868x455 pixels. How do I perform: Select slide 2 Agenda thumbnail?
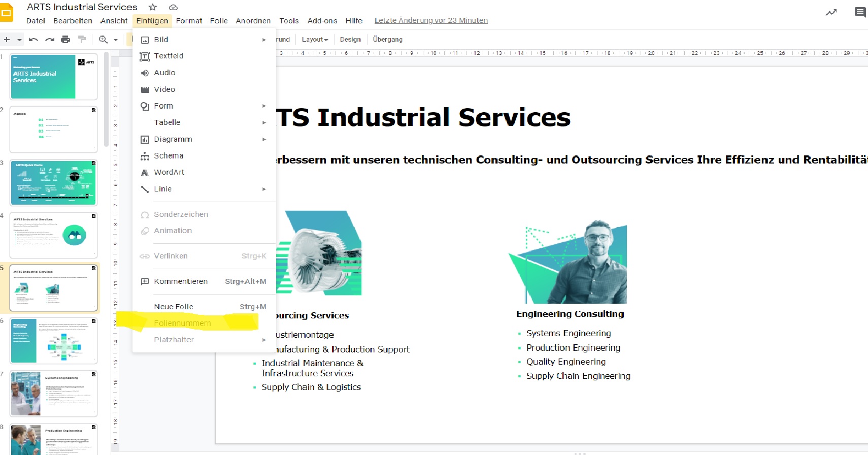[53, 129]
